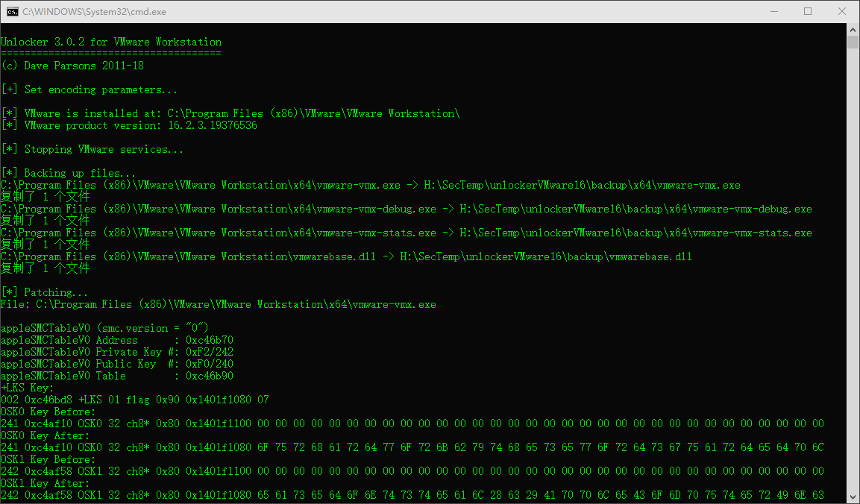The image size is (860, 504).
Task: Click the vmwarebase.dll backup copy line
Action: [346, 256]
